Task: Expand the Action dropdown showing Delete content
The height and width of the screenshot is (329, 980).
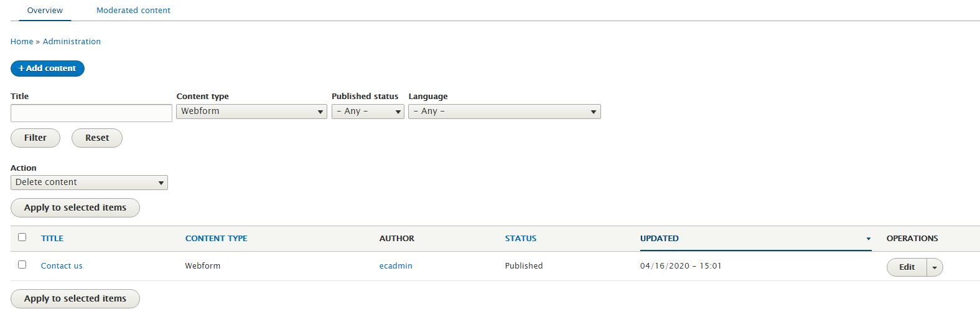Action: click(89, 183)
